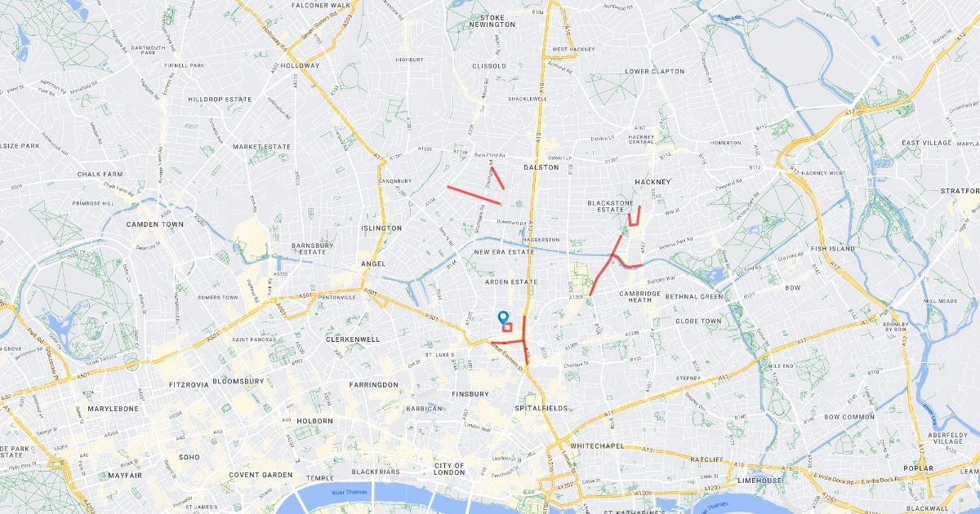Click the Islington map label
The height and width of the screenshot is (514, 980).
click(381, 228)
